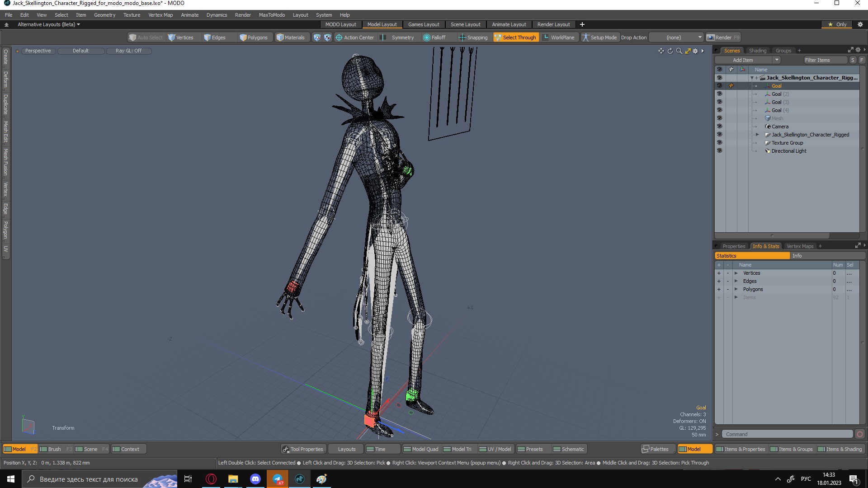Click the Filter Items field
The width and height of the screenshot is (868, 488).
(x=825, y=60)
